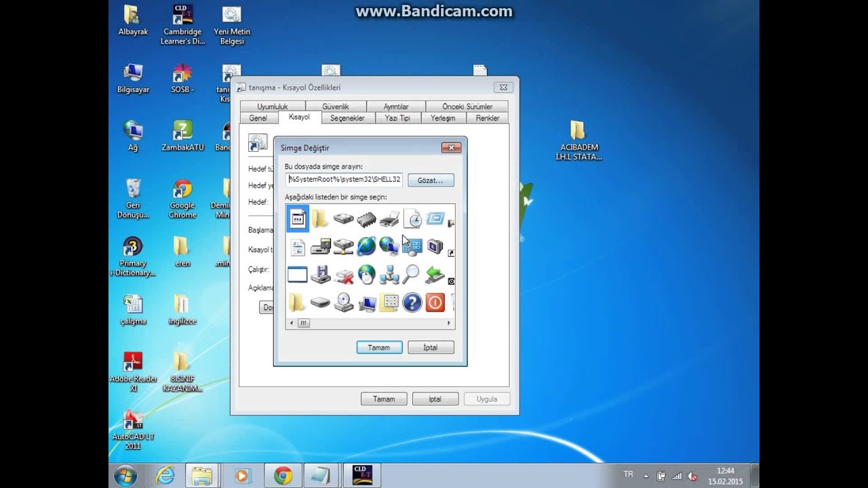Viewport: 868px width, 488px height.
Task: Switch to the Genel tab
Action: coord(258,118)
